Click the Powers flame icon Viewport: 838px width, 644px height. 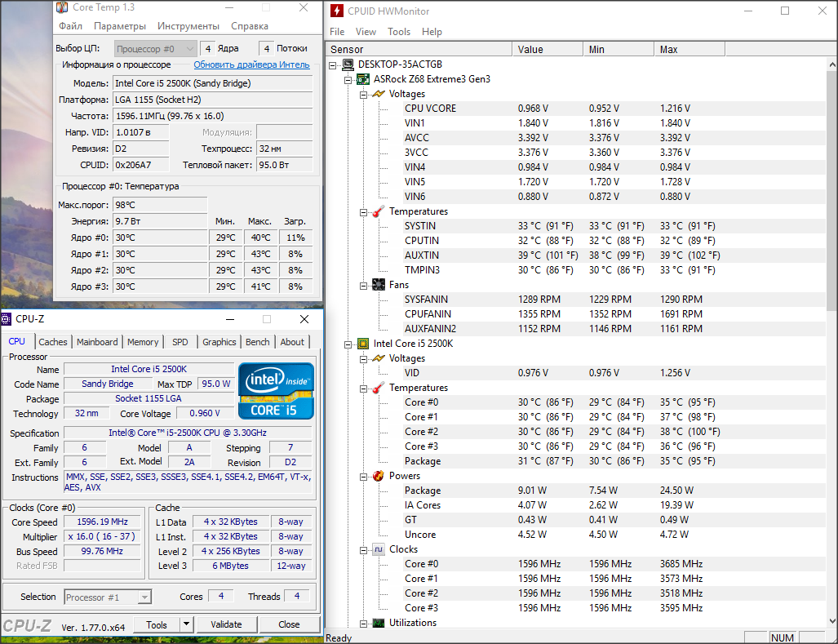(379, 476)
